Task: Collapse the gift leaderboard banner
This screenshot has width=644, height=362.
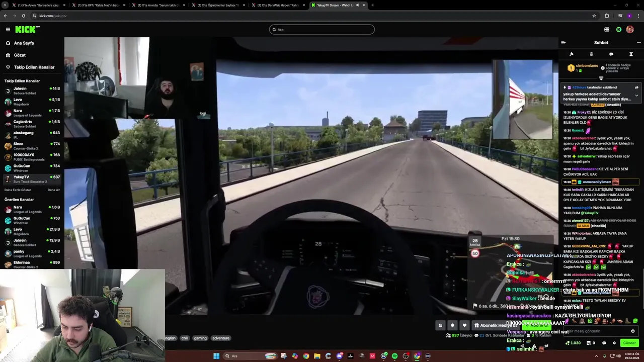Action: tap(601, 78)
